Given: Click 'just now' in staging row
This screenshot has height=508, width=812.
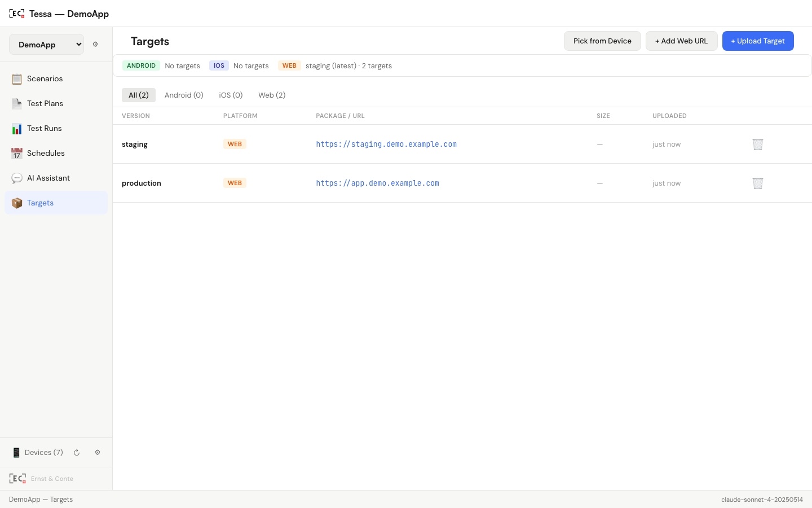Looking at the screenshot, I should (x=667, y=144).
